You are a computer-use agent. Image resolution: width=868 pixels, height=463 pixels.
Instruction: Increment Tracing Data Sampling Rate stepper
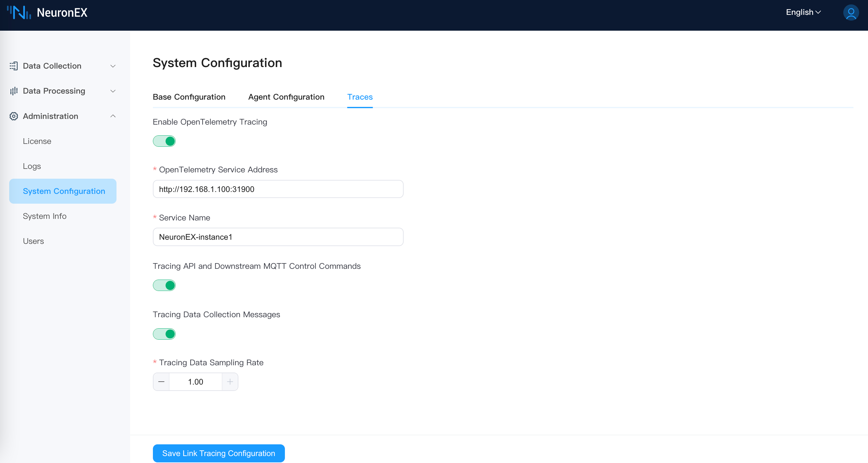(x=230, y=381)
